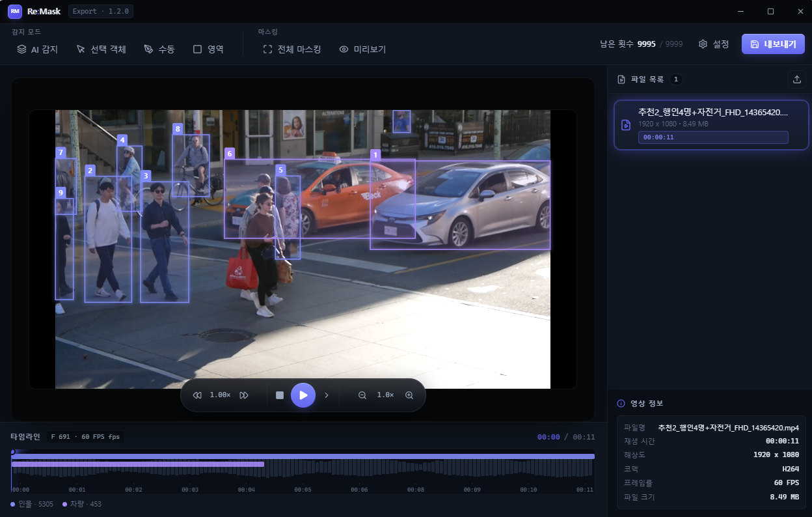Click the timeline playhead at 00:00
Viewport: 812px width, 517px height.
(x=12, y=452)
